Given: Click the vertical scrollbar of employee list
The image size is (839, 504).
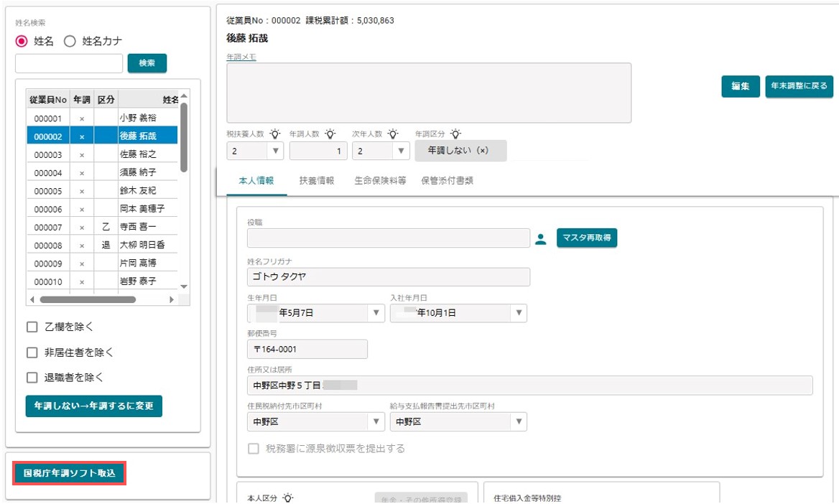Looking at the screenshot, I should tap(184, 138).
